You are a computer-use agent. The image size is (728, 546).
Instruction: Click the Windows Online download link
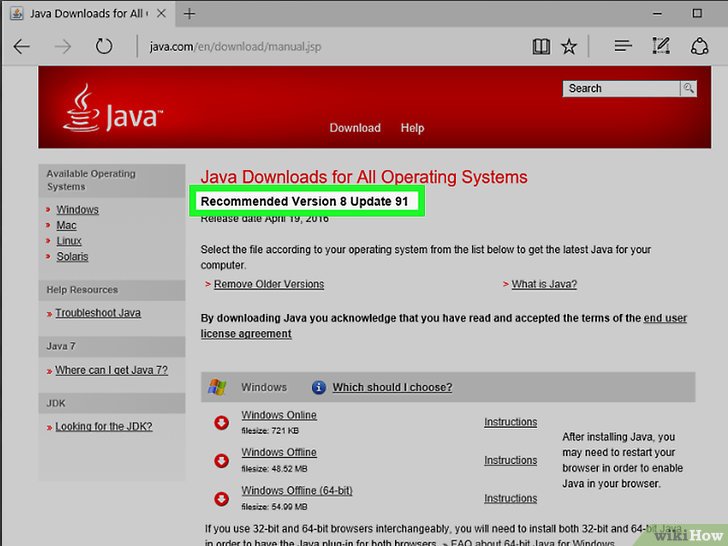[279, 415]
